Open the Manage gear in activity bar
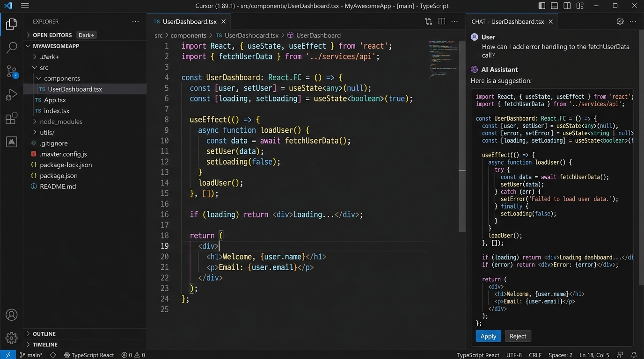 click(12, 337)
